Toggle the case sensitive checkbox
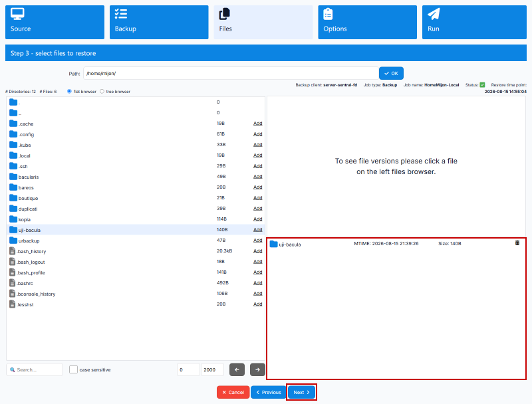532x404 pixels. click(x=73, y=369)
